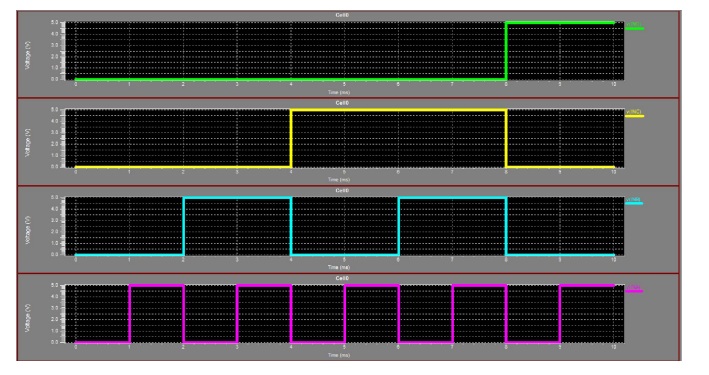The height and width of the screenshot is (375, 709).
Task: Click the Cell0 title of magenta waveform plot
Action: [x=342, y=278]
